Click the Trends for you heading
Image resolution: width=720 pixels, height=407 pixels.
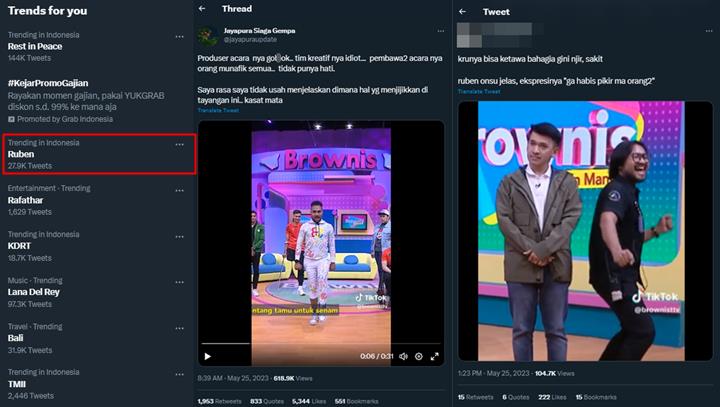tap(47, 11)
